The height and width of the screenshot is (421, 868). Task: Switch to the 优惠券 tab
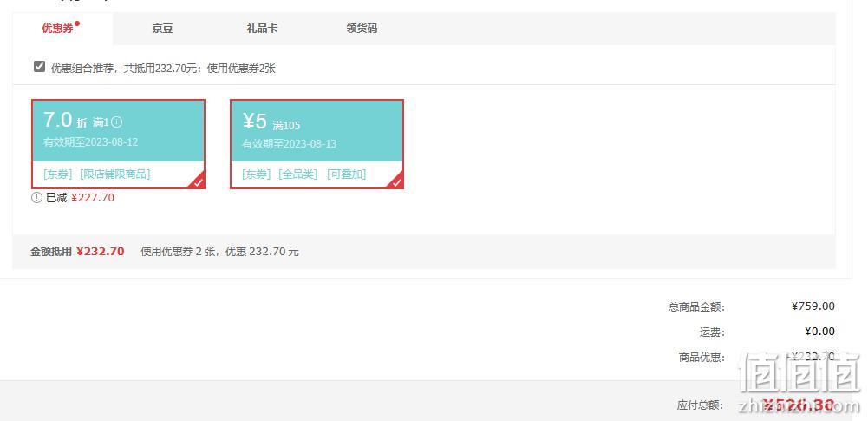click(x=62, y=29)
